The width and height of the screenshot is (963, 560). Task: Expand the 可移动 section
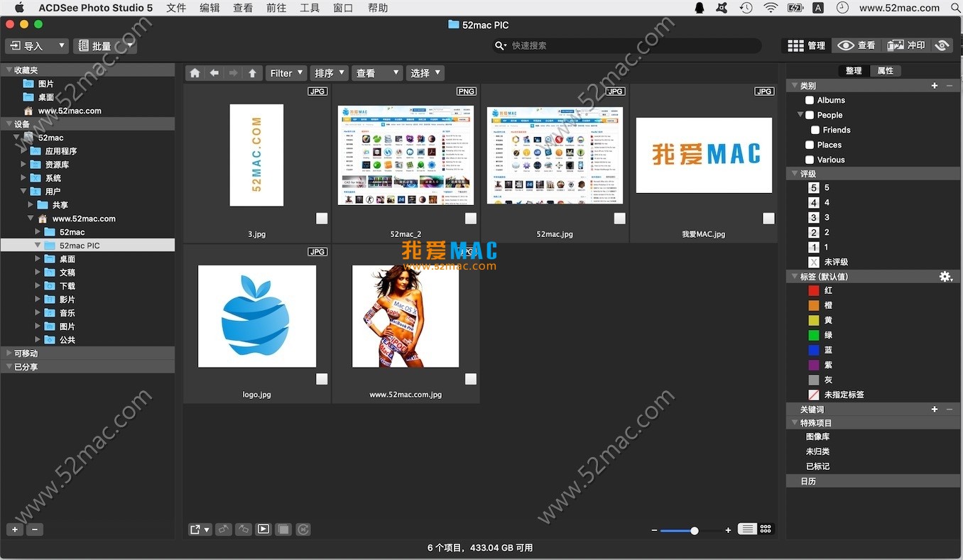(9, 353)
